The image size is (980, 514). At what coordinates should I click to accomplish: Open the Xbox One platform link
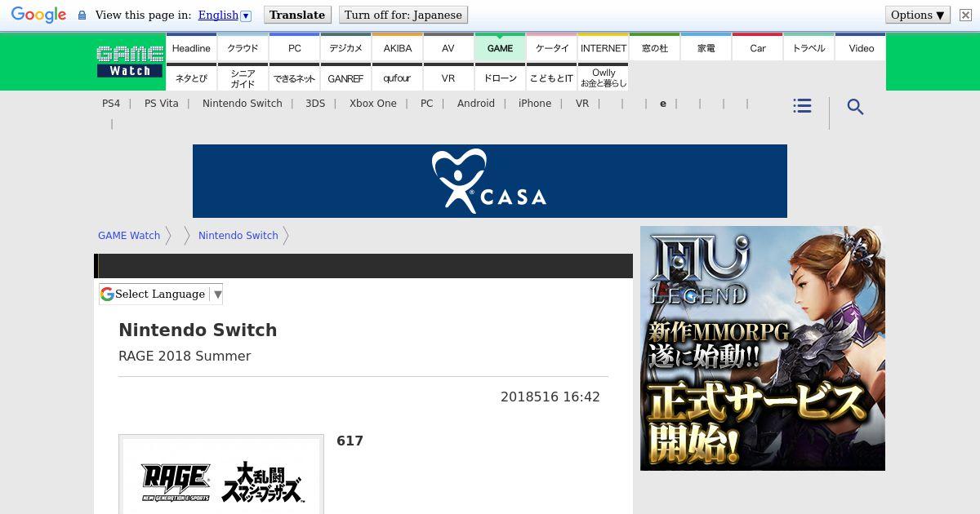coord(373,104)
